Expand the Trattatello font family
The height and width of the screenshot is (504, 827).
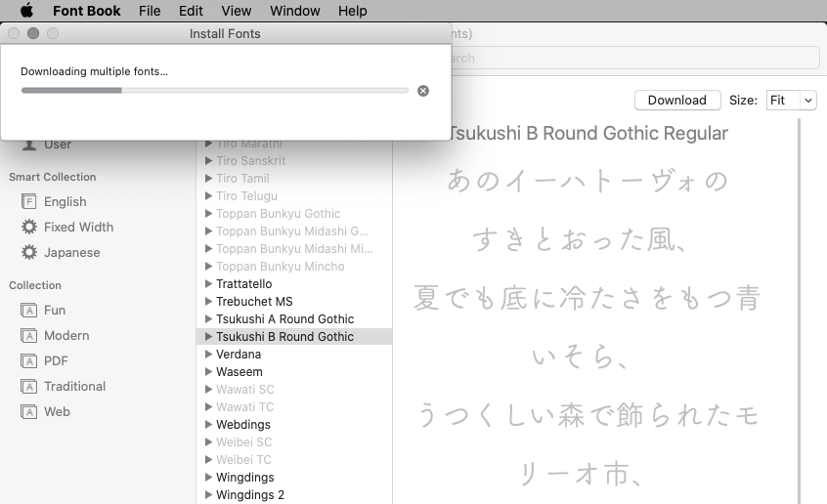coord(208,284)
